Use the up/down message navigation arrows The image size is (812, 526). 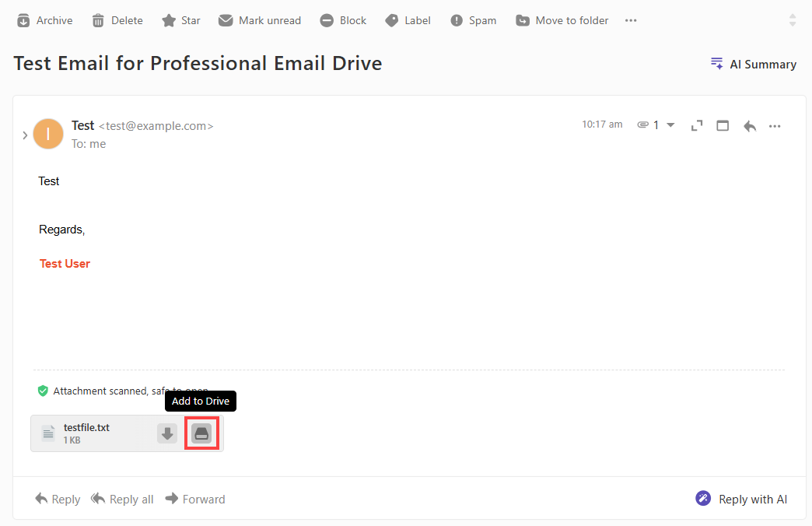793,21
